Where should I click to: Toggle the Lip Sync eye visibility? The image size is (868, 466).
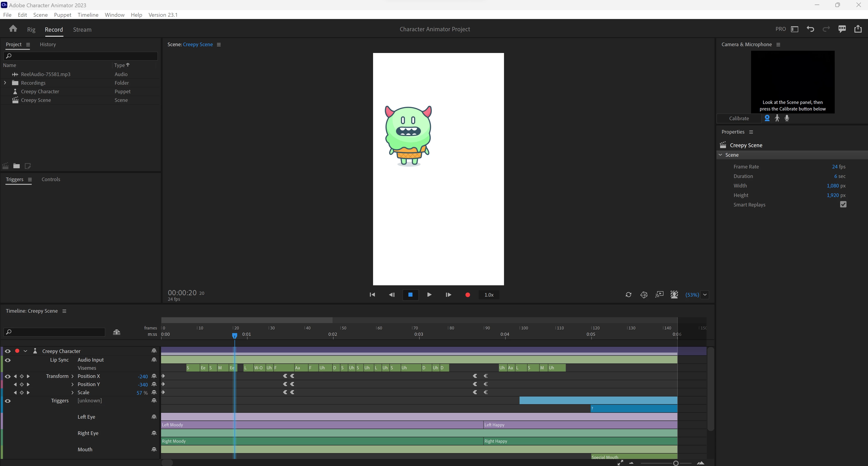[8, 360]
